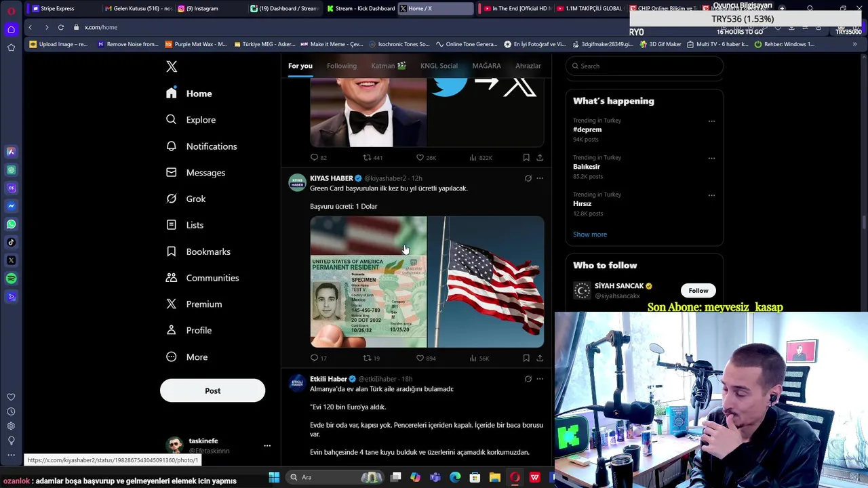Open the #deprem trending topic

point(587,129)
